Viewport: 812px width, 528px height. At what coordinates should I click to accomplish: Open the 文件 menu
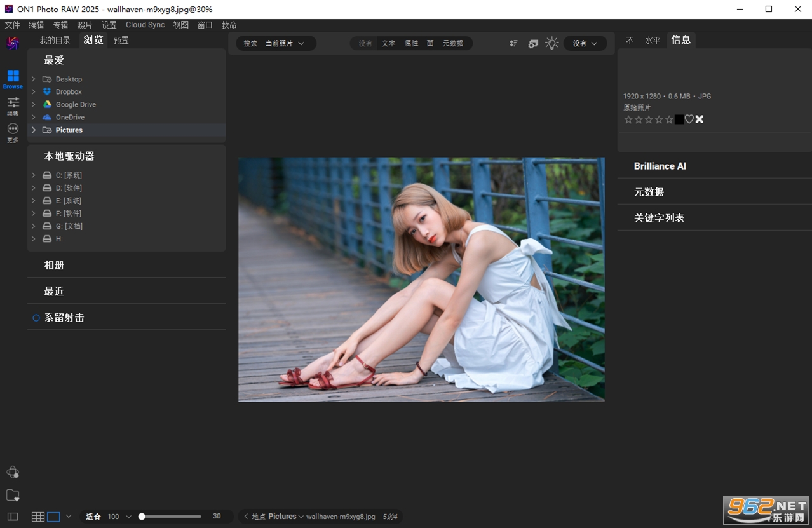[x=13, y=25]
